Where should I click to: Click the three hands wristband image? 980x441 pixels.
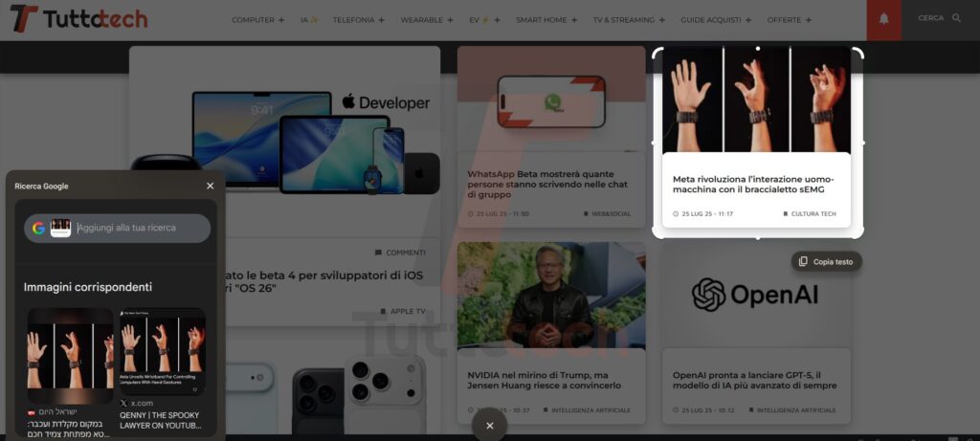click(756, 99)
